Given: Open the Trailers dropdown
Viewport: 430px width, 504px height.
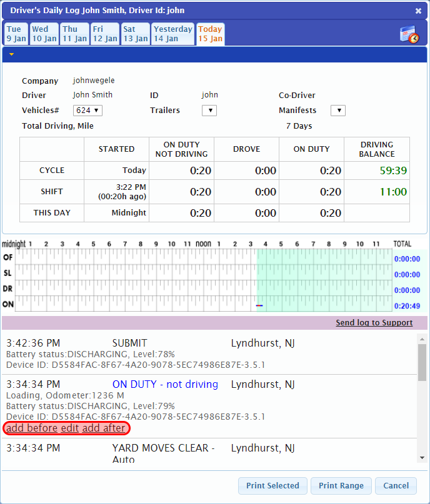Looking at the screenshot, I should click(209, 111).
